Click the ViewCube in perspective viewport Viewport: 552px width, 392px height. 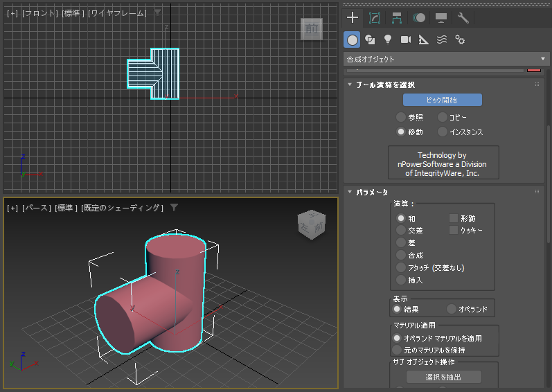pos(312,225)
